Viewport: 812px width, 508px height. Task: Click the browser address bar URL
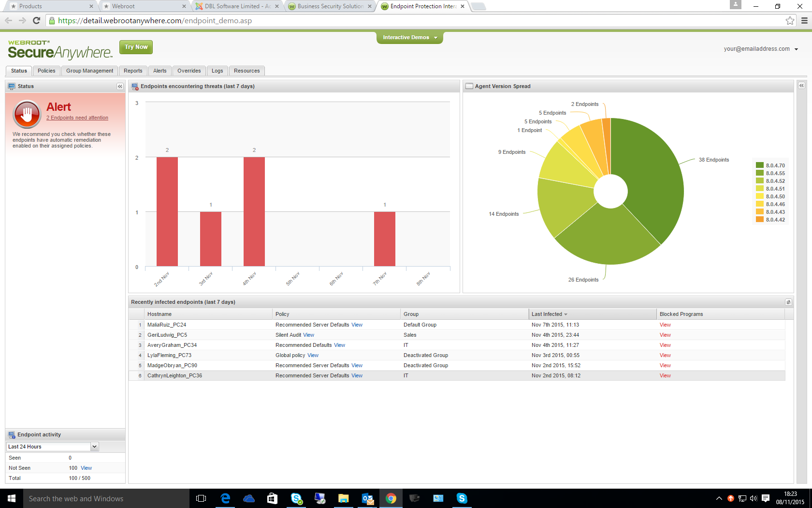(x=155, y=20)
